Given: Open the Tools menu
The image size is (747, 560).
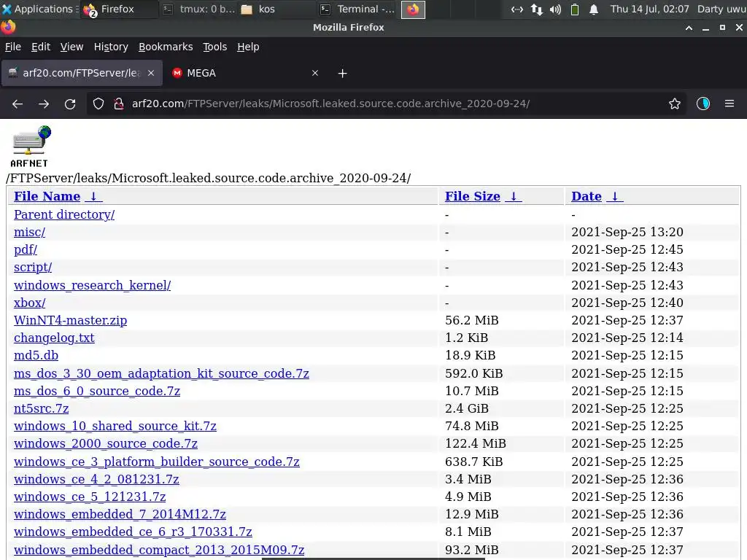Looking at the screenshot, I should coord(215,47).
